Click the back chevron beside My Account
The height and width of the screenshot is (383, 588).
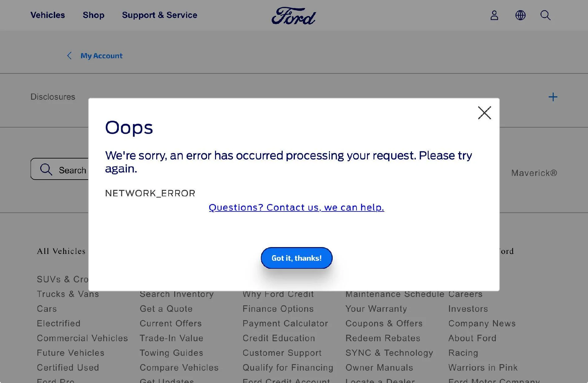tap(69, 56)
